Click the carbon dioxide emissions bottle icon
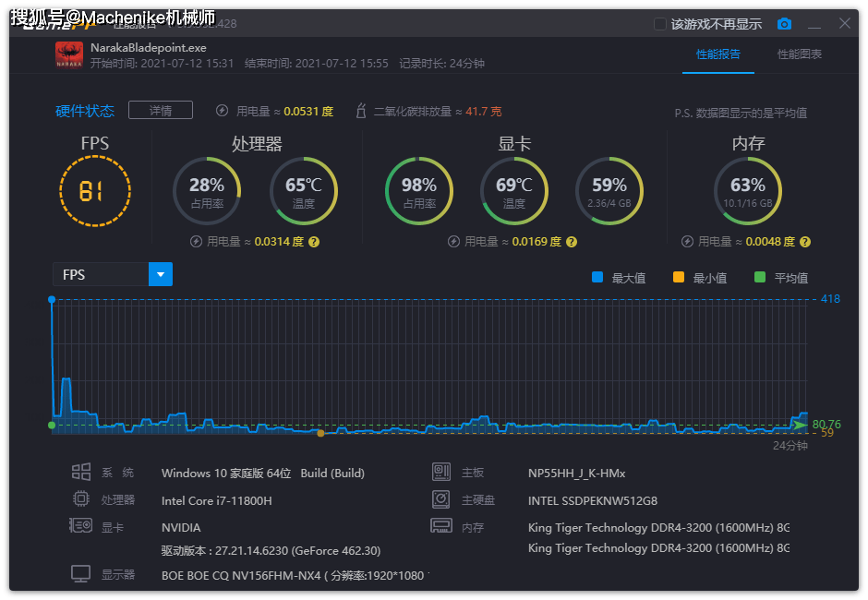The height and width of the screenshot is (600, 868). click(x=361, y=111)
